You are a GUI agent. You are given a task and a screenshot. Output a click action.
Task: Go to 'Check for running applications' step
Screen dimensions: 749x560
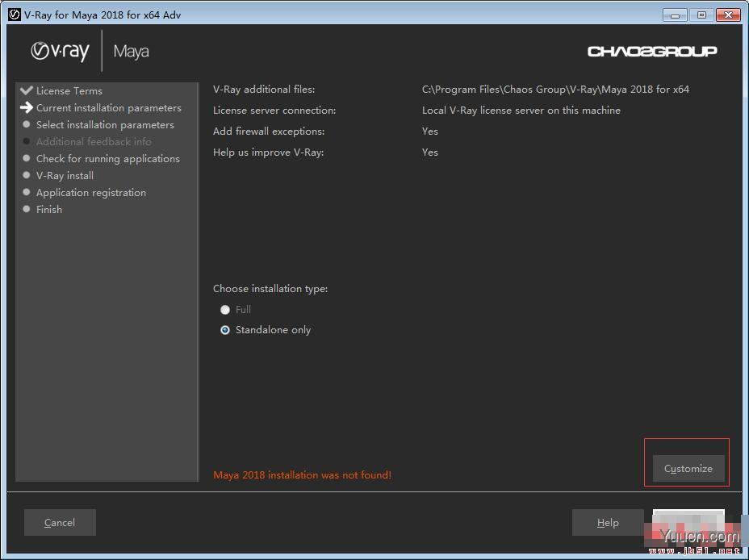click(107, 159)
